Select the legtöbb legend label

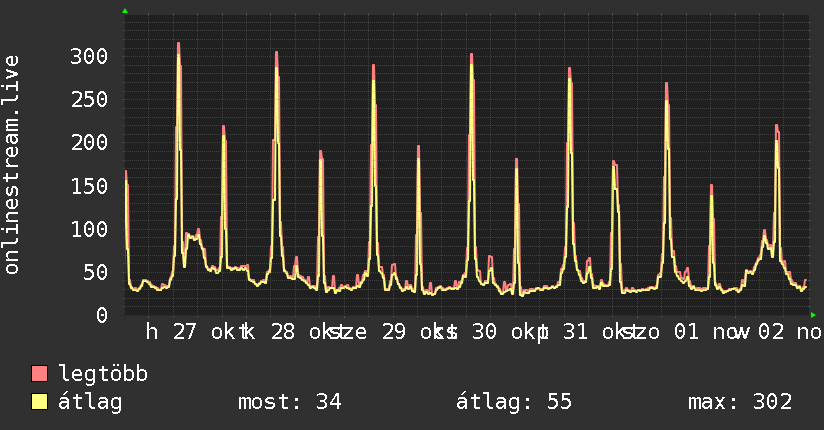pos(103,374)
